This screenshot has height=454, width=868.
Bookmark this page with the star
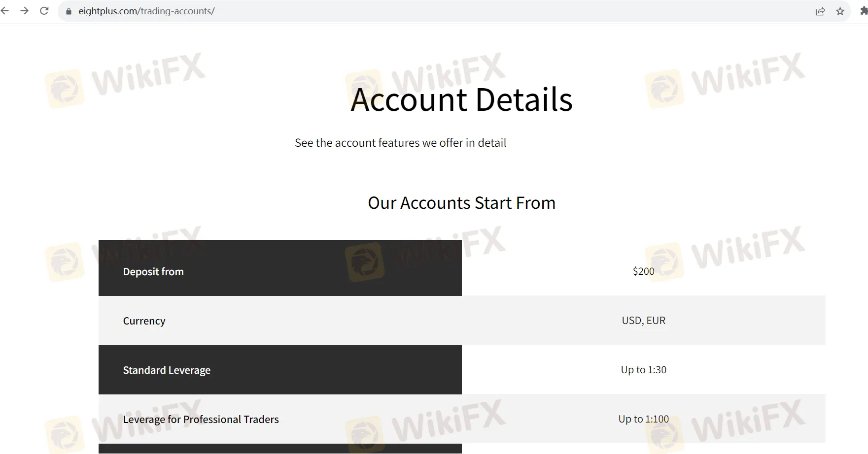839,10
